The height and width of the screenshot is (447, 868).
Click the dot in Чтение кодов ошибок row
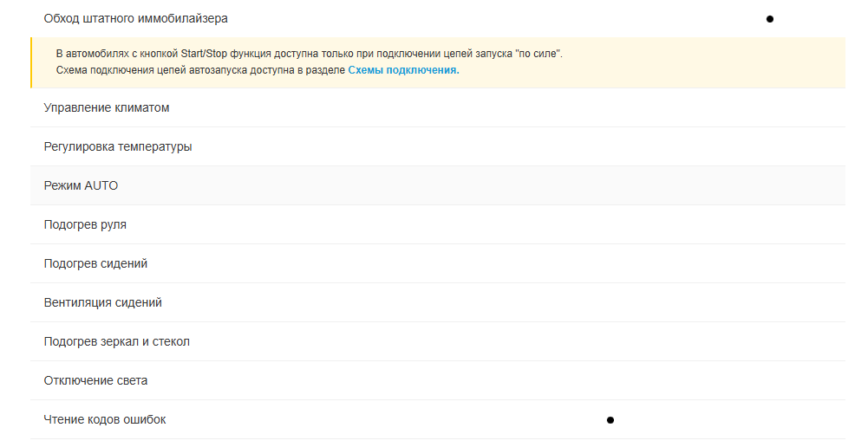tap(610, 420)
